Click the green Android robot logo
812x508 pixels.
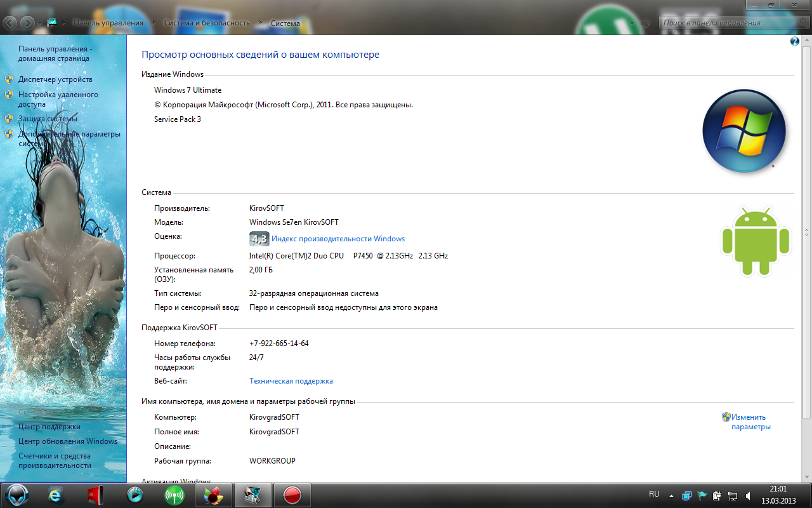(x=756, y=242)
